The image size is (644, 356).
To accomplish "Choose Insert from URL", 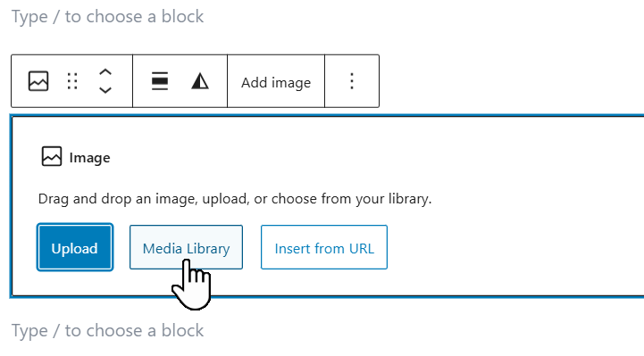I will (324, 247).
